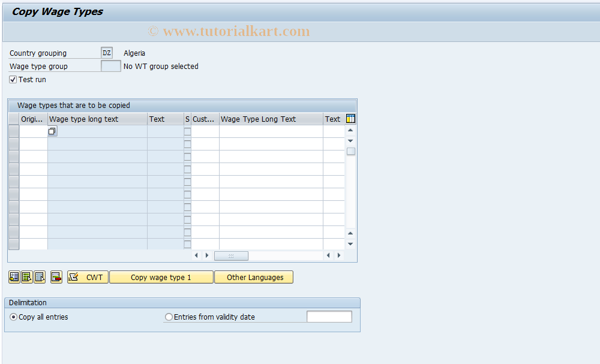
Task: Select the first table row via its row selector
Action: pyautogui.click(x=14, y=131)
